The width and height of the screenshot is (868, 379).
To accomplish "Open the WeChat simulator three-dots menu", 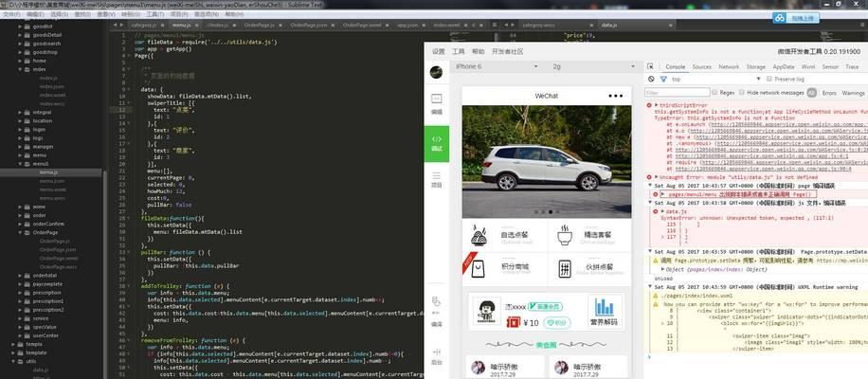I will pos(615,96).
